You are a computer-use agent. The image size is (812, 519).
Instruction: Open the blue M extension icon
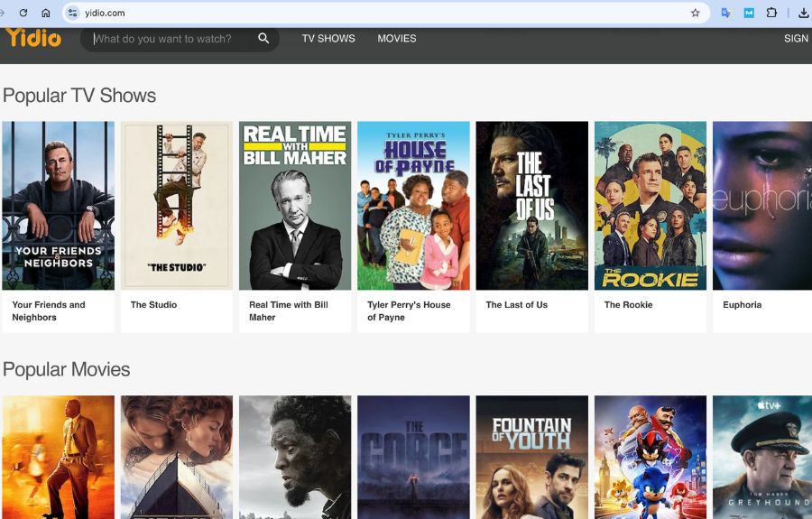coord(749,13)
